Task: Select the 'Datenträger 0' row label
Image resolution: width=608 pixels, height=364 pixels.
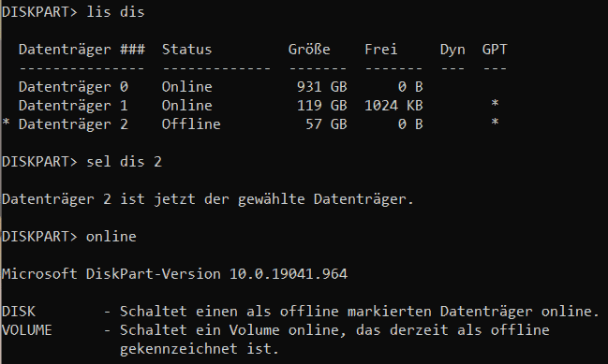Action: (73, 87)
